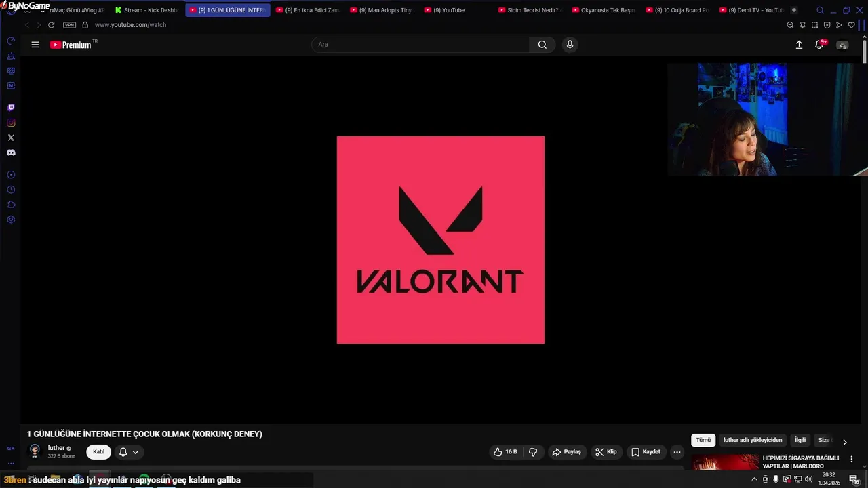Click the page vertical scrollbar
The width and height of the screenshot is (868, 488).
click(x=865, y=53)
